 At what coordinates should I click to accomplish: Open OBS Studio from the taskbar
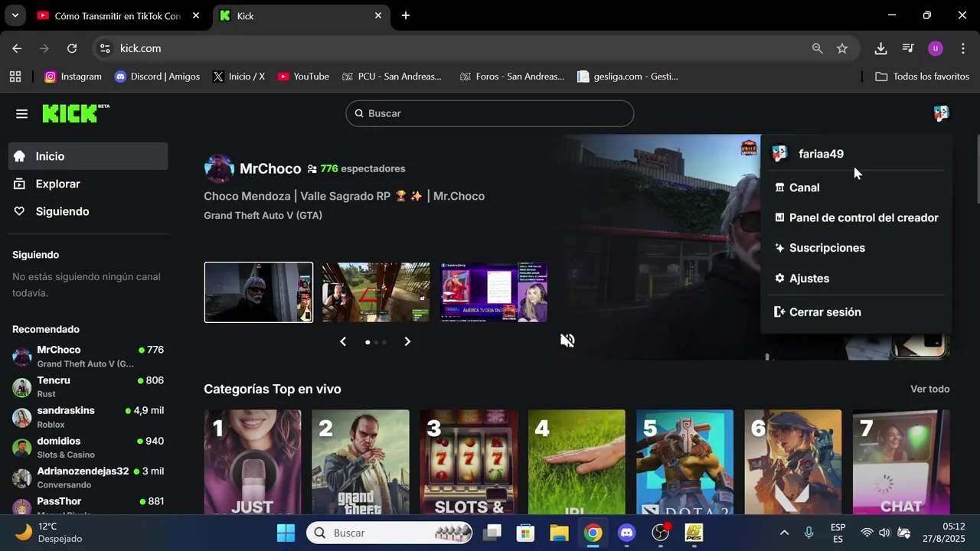(661, 533)
